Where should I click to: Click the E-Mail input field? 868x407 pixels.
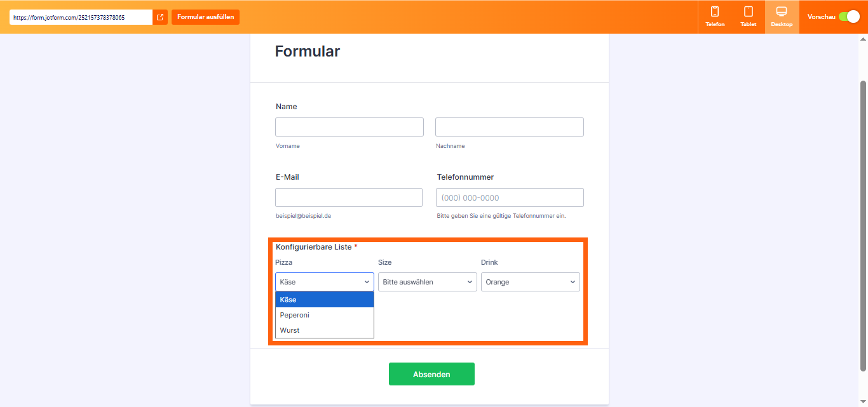pyautogui.click(x=348, y=197)
